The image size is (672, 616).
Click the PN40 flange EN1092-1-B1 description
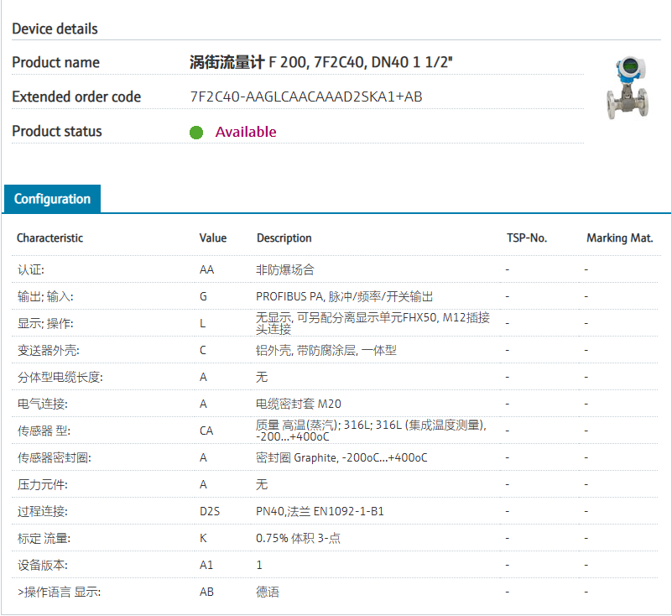click(320, 512)
